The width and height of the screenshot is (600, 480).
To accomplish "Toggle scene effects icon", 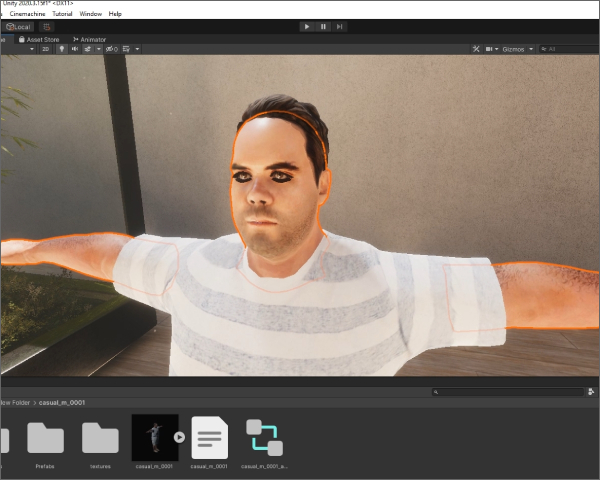I will pos(88,49).
